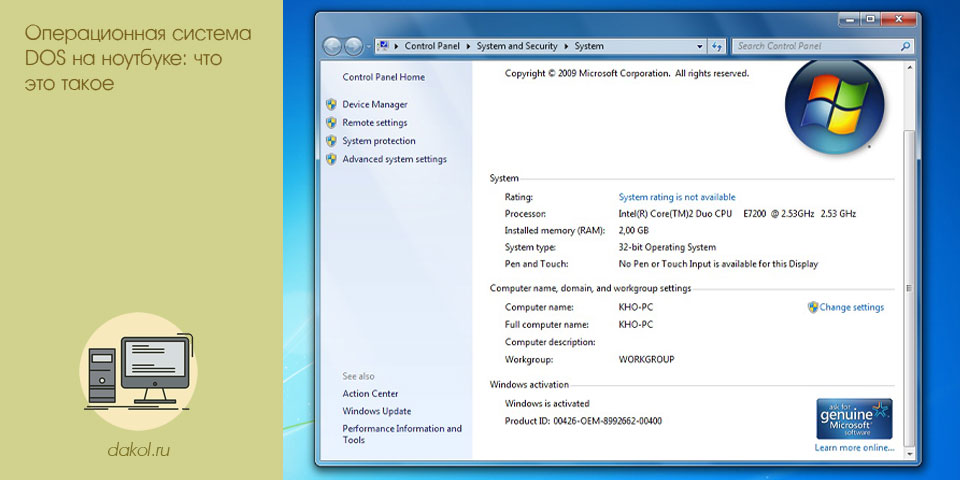This screenshot has height=480, width=960.
Task: Click the Windows is activated text
Action: [547, 403]
